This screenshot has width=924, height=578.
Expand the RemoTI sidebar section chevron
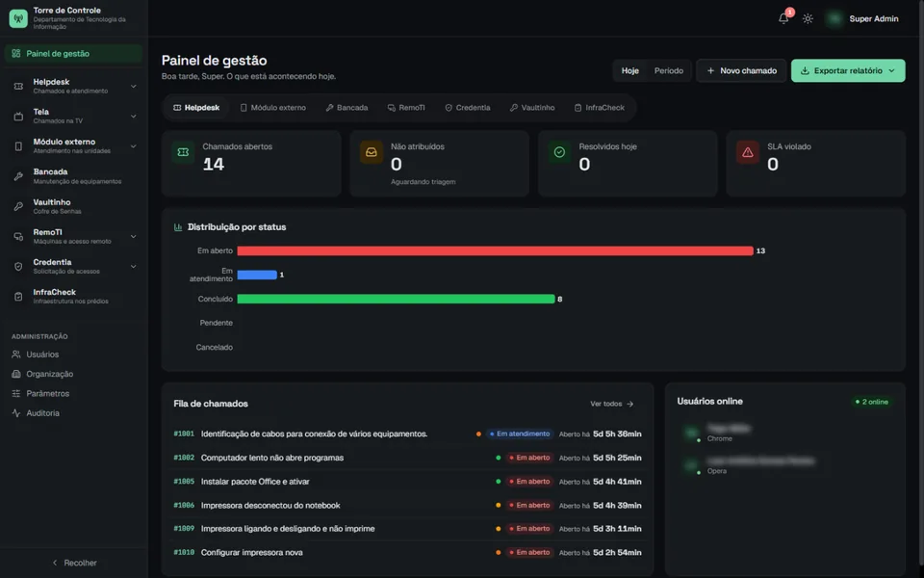pos(134,237)
